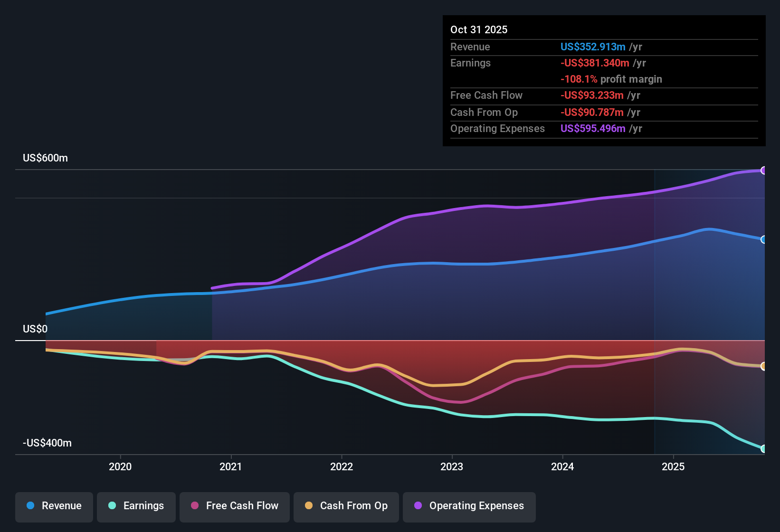Click the US$600m axis label

[x=45, y=158]
